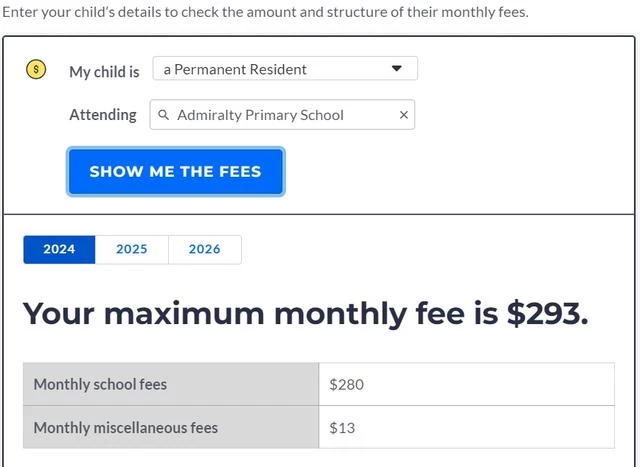Click the $280 school fees value cell
Screen dimensions: 640x467
pyautogui.click(x=467, y=384)
